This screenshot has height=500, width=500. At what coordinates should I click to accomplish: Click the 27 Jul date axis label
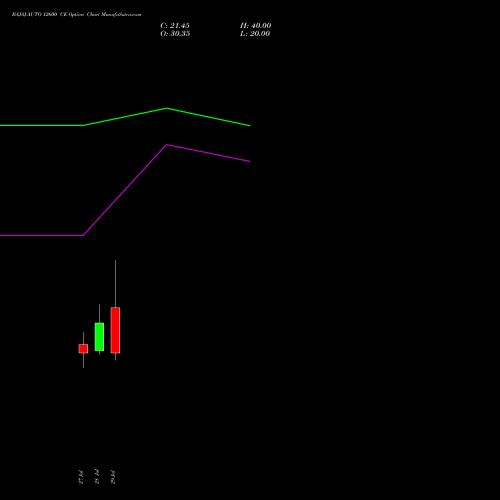point(81,477)
